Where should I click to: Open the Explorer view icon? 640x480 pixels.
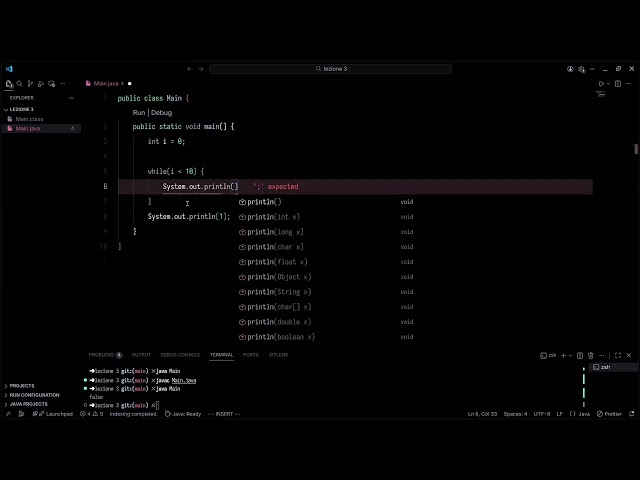(9, 84)
